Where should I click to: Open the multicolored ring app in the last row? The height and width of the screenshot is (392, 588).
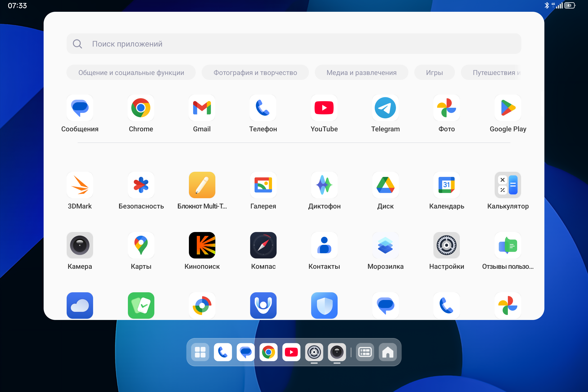coord(202,306)
